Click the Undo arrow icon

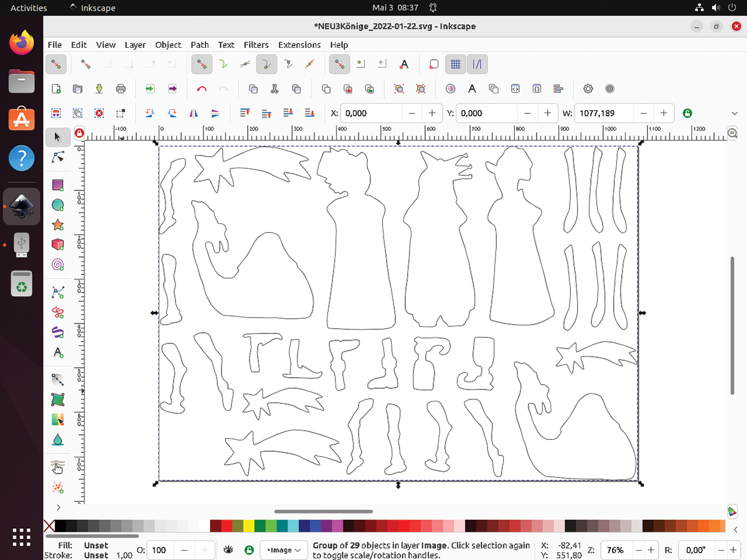(x=202, y=89)
